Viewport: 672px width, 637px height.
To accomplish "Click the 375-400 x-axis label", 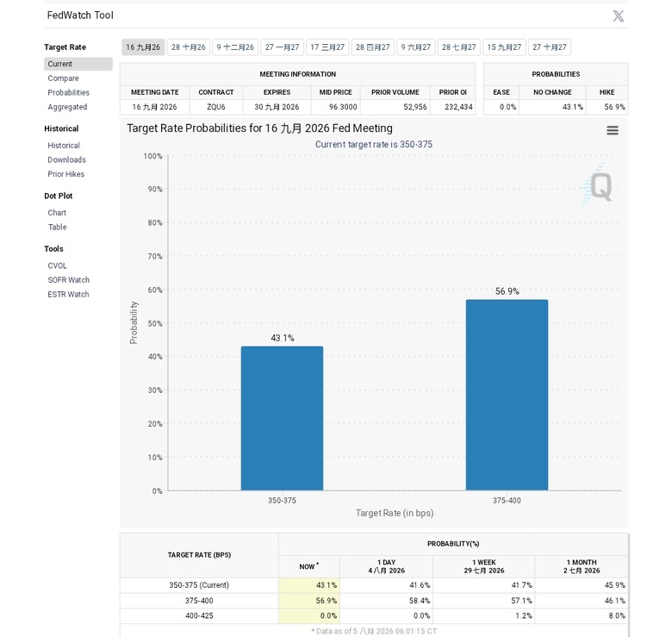I will coord(507,500).
